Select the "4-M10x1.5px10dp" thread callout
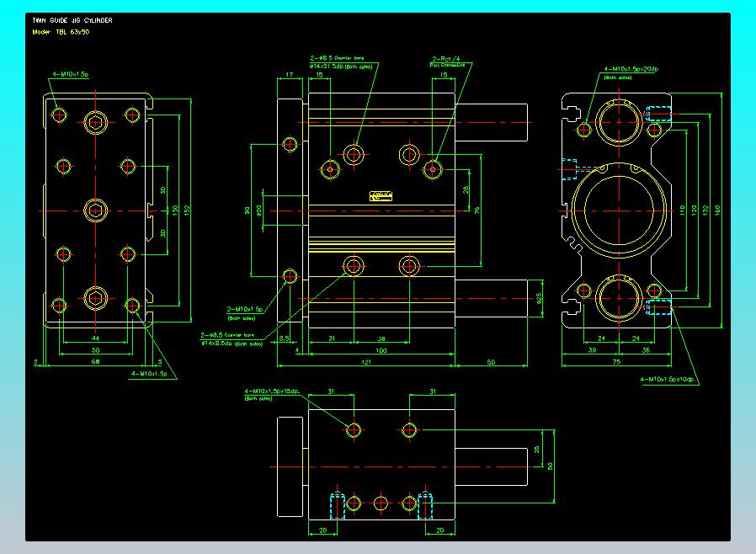The width and height of the screenshot is (756, 554). click(668, 379)
